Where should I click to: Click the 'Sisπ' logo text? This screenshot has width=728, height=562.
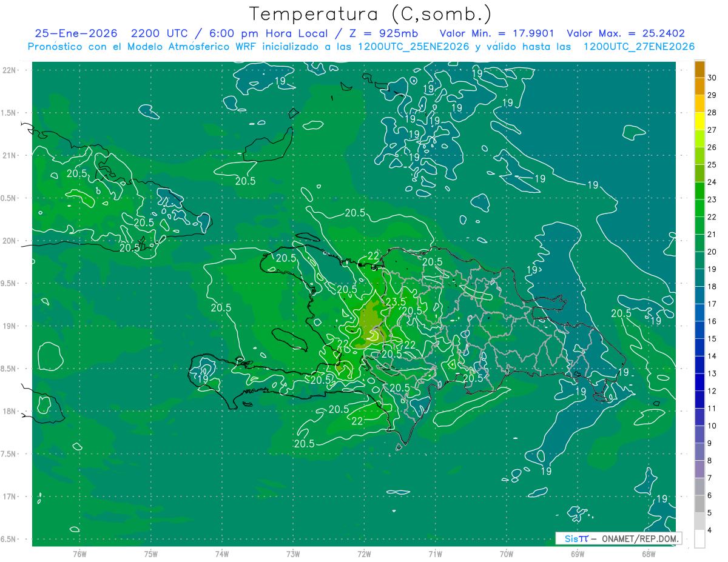pos(576,538)
